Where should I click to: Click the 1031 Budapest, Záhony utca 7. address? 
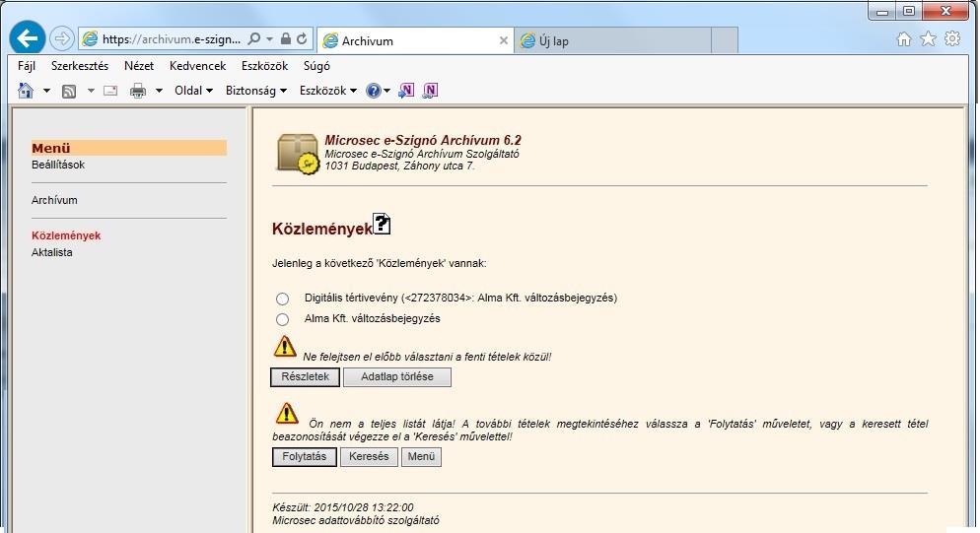[399, 166]
